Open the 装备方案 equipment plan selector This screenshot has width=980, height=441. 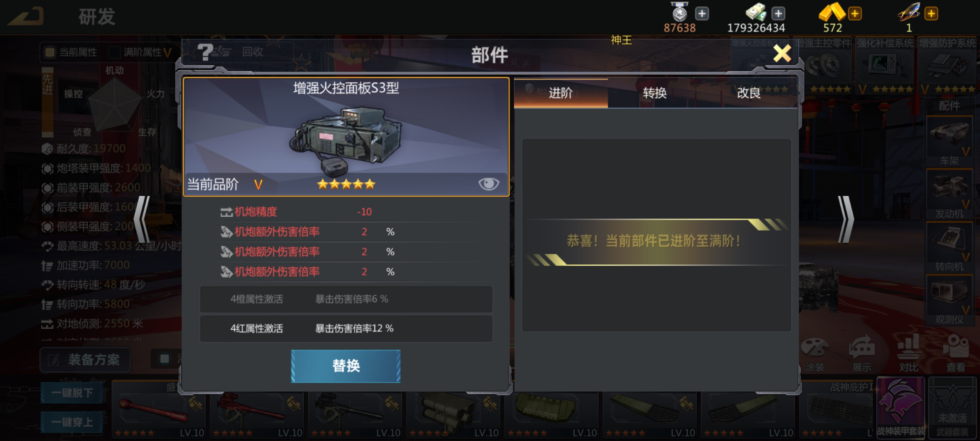coord(86,359)
